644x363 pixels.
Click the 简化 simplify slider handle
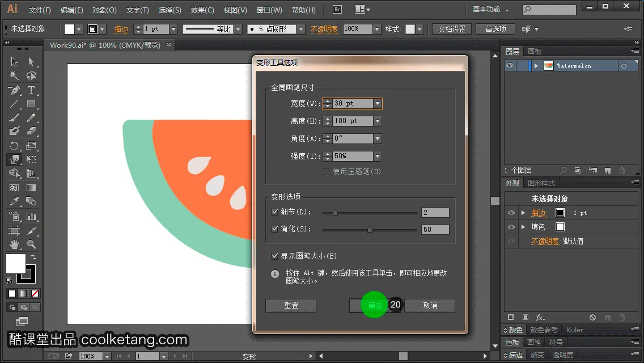pos(370,230)
